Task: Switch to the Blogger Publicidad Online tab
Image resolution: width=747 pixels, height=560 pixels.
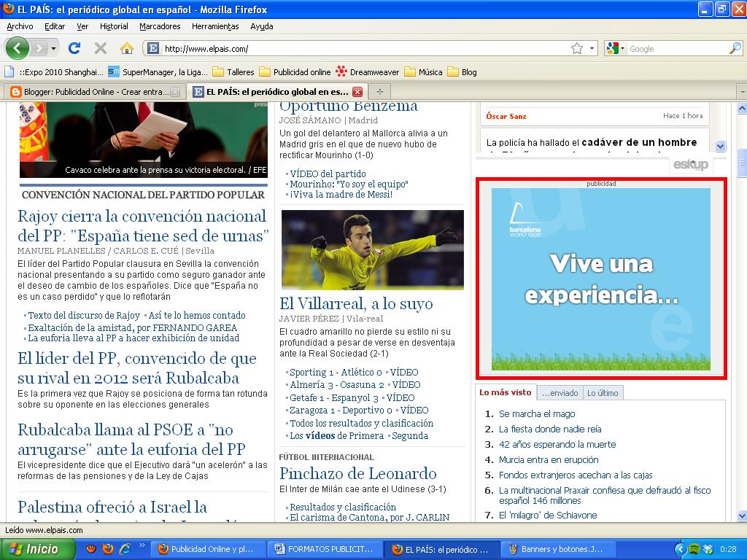Action: [96, 91]
